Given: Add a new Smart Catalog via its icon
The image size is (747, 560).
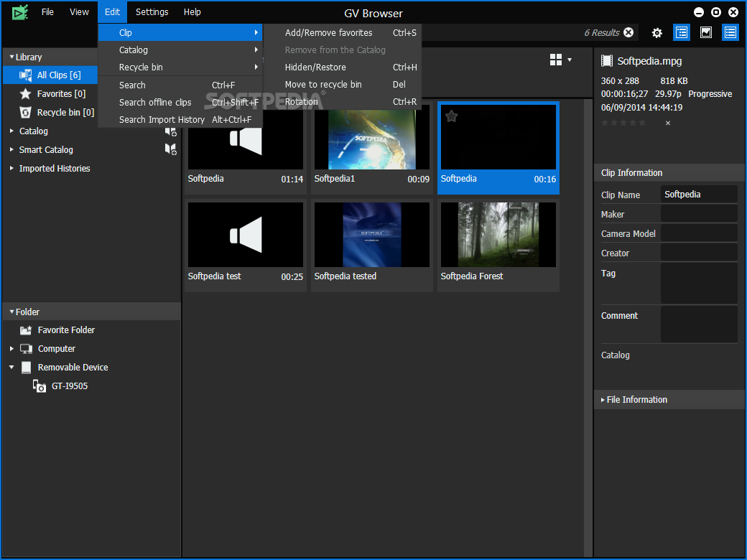Looking at the screenshot, I should (x=171, y=149).
